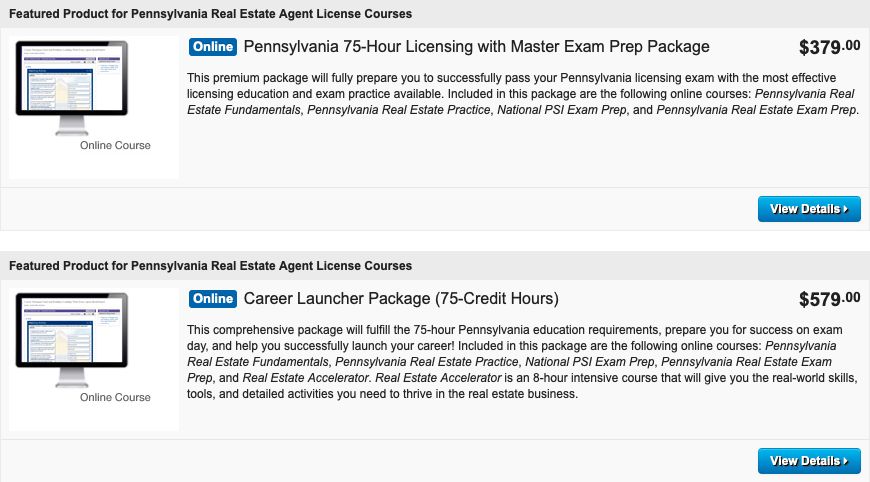View Details for the $379.00 package

(809, 209)
